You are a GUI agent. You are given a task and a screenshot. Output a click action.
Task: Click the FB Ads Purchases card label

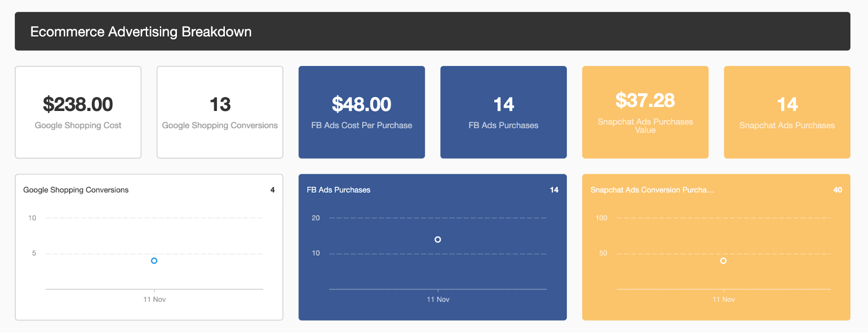[x=504, y=125]
